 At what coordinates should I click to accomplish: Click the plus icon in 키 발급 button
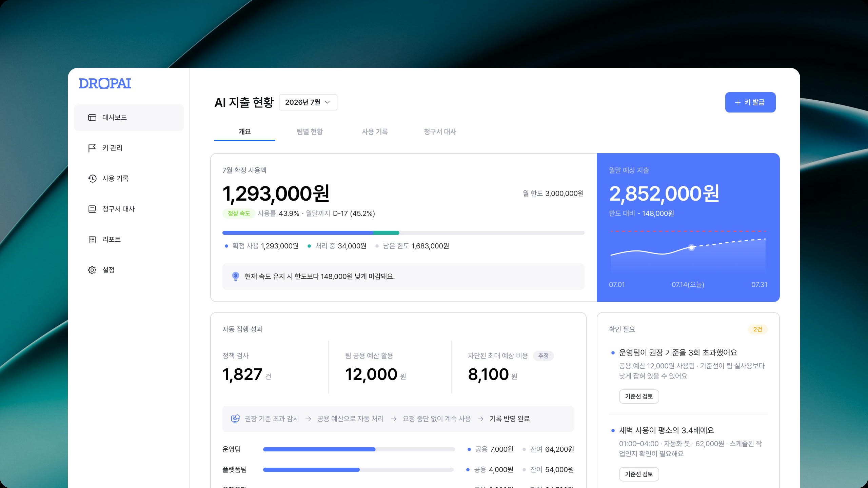pyautogui.click(x=738, y=102)
